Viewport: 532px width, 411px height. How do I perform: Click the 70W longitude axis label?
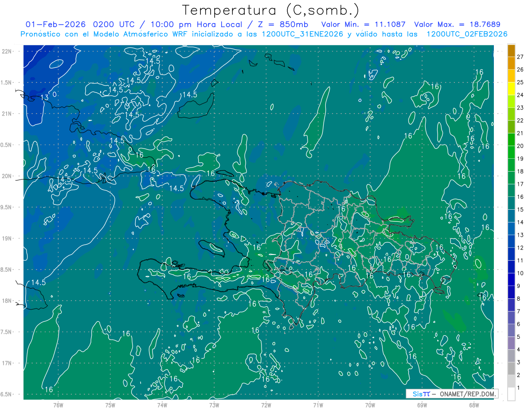(x=370, y=405)
